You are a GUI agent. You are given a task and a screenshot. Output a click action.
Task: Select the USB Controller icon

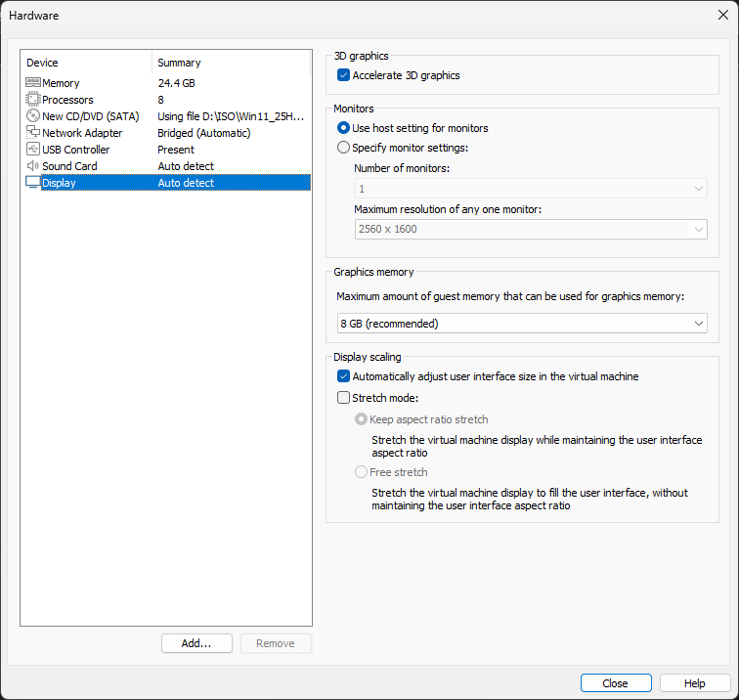point(33,149)
